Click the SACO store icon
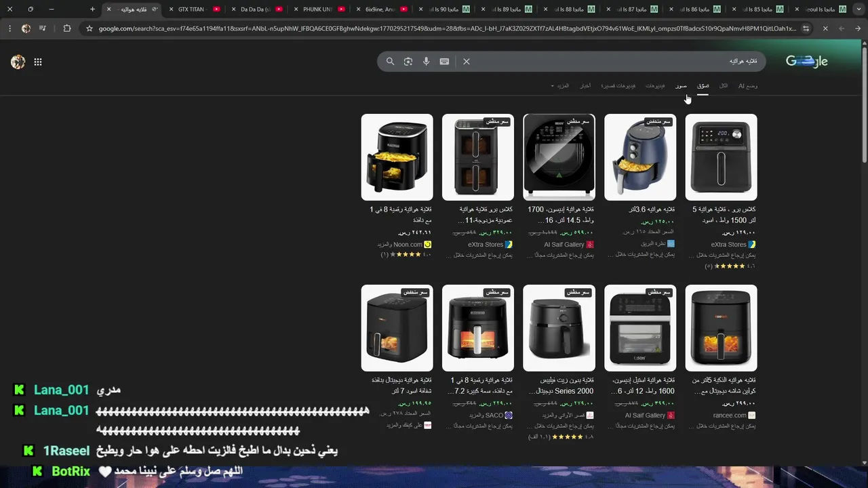This screenshot has width=868, height=488. click(509, 415)
